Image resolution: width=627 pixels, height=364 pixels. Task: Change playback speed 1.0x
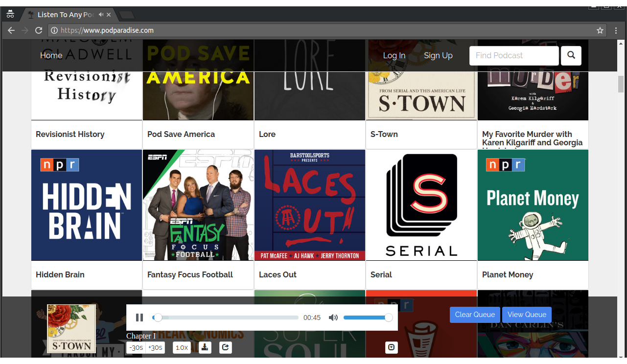(x=182, y=347)
